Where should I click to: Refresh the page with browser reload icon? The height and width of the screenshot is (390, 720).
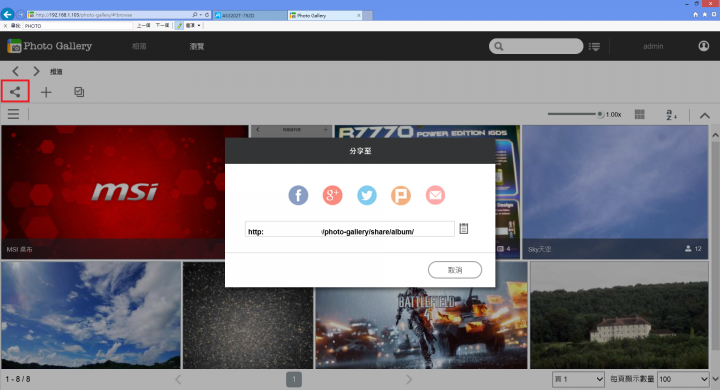pyautogui.click(x=207, y=15)
